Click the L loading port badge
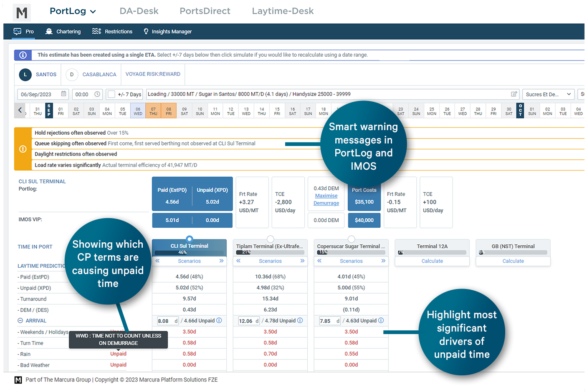The width and height of the screenshot is (587, 392). pos(25,75)
